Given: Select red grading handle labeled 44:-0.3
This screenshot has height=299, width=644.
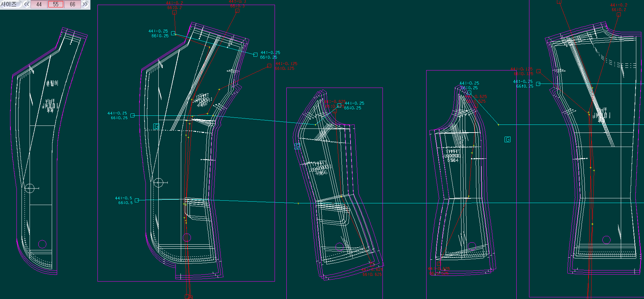Looking at the screenshot, I should coord(237,11).
